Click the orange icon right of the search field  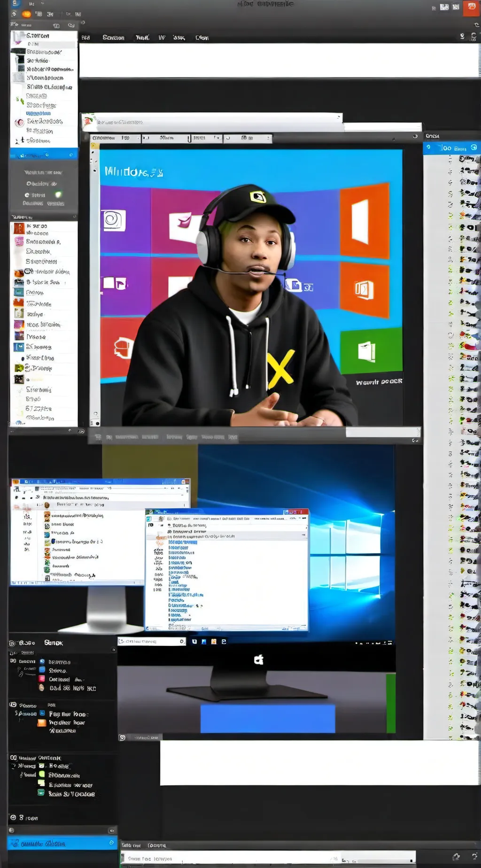214,641
